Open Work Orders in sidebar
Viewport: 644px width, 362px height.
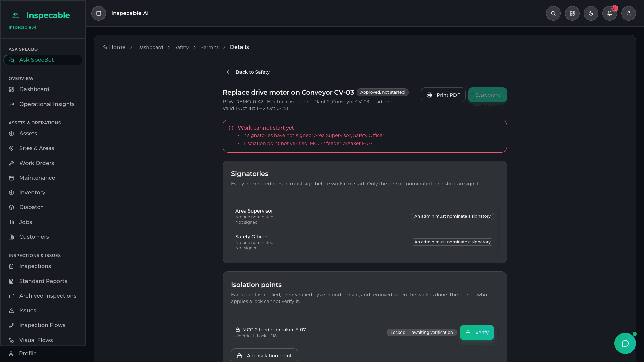tap(43, 163)
